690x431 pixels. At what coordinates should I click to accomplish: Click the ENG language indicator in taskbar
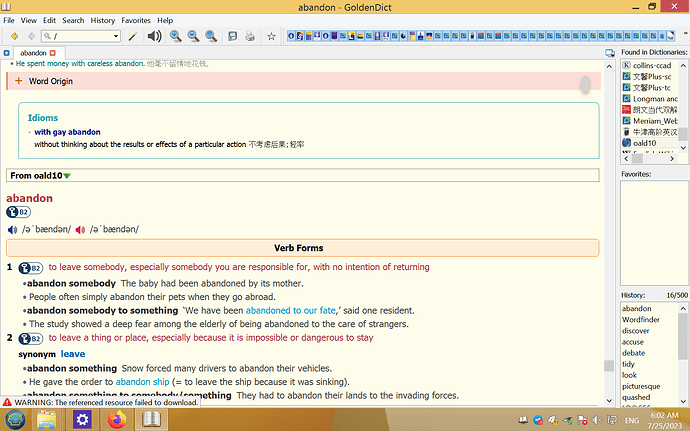632,420
